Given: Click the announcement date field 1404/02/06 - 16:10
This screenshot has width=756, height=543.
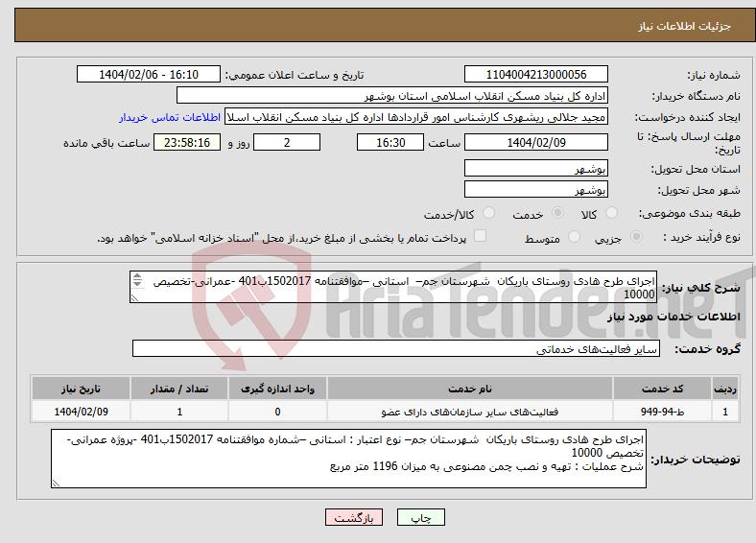Looking at the screenshot, I should pyautogui.click(x=149, y=74).
